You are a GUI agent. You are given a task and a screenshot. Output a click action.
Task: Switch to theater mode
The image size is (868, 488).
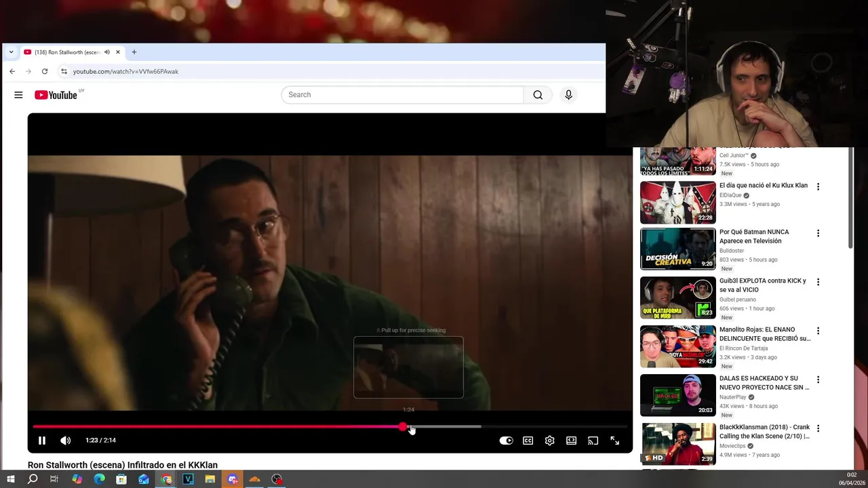(x=571, y=441)
